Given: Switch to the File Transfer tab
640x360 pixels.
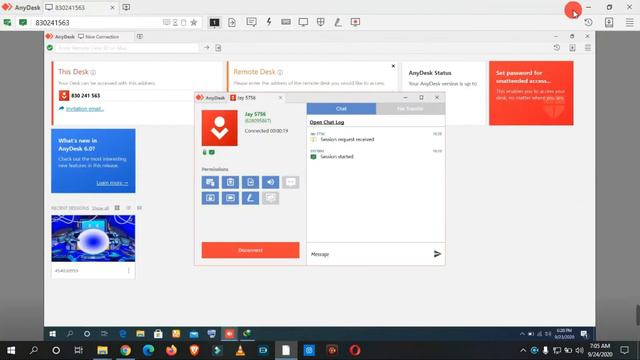Looking at the screenshot, I should 410,109.
